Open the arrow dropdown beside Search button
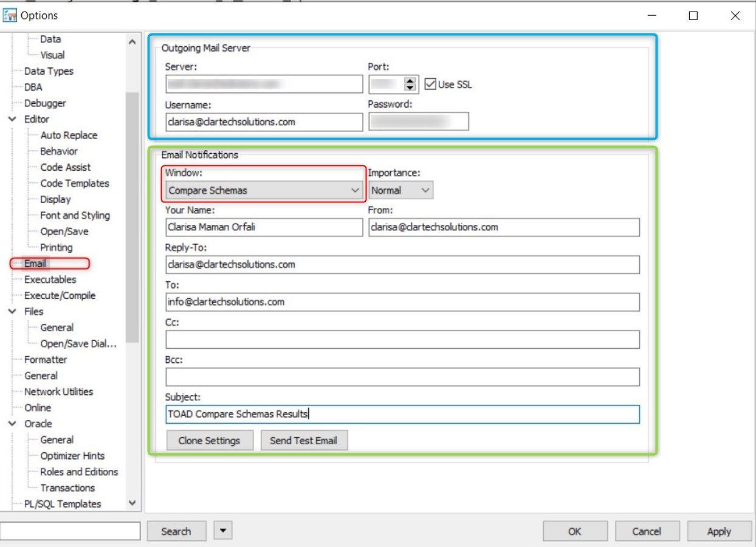756x547 pixels. (222, 531)
